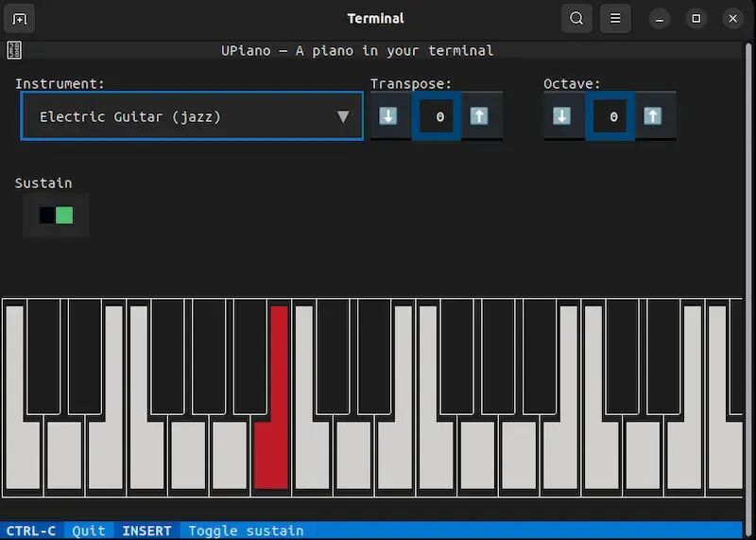
Task: Open the terminal search
Action: click(576, 19)
